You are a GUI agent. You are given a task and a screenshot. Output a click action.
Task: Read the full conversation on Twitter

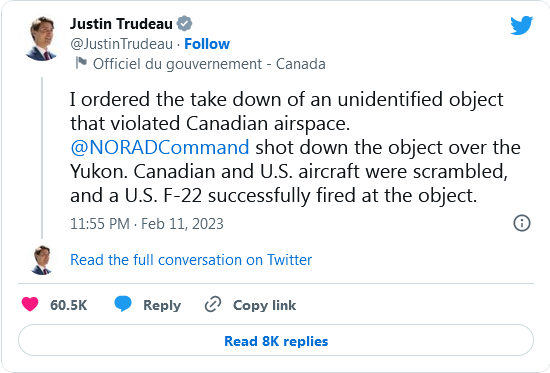191,260
